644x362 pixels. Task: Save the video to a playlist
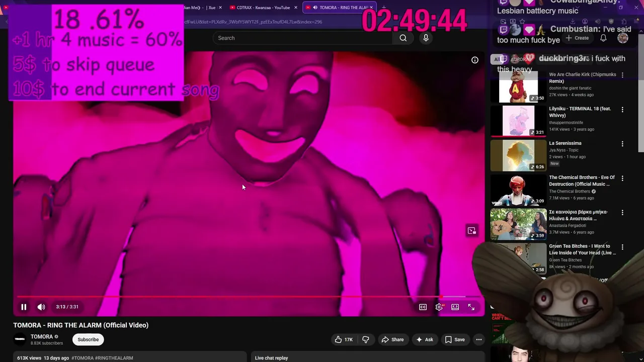455,339
